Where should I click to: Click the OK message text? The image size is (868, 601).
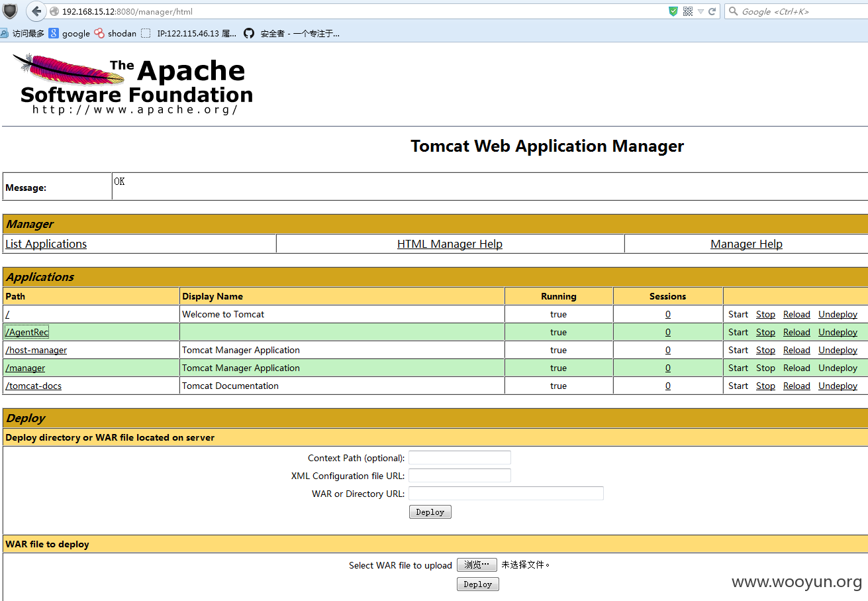pos(119,181)
